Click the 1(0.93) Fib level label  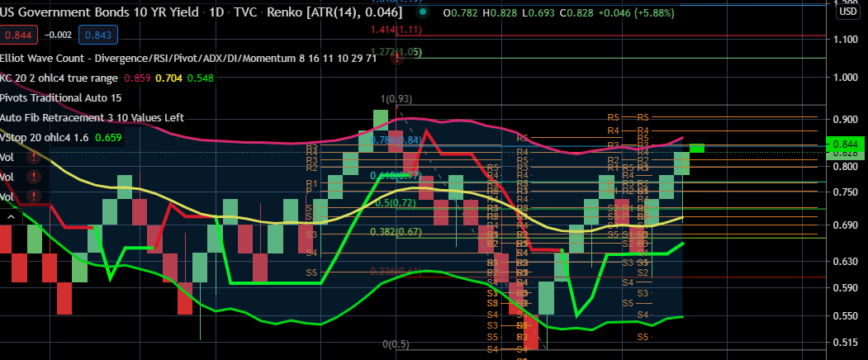pos(396,99)
